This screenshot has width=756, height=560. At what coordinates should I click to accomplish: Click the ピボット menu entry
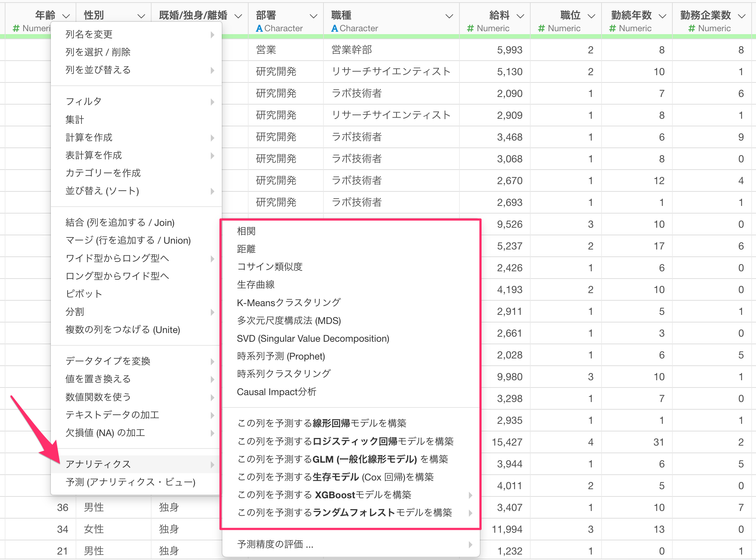point(84,294)
